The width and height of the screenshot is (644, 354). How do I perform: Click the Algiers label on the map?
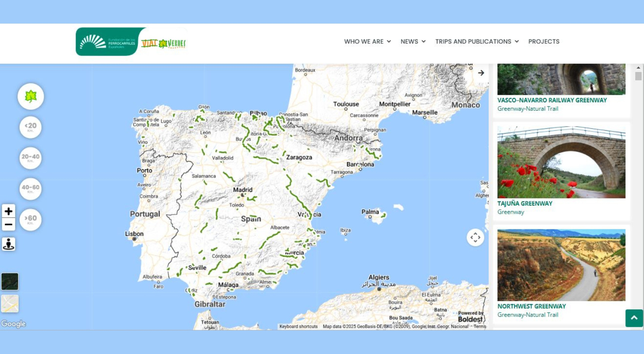(379, 277)
